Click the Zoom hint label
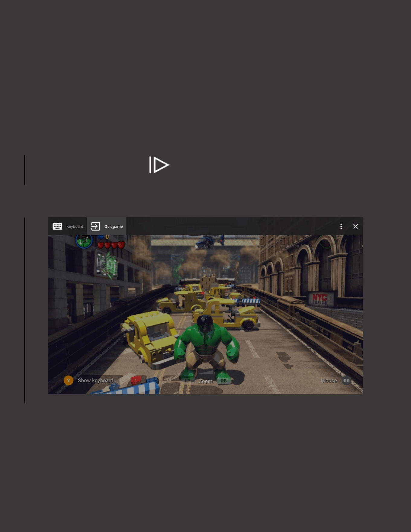 point(206,381)
